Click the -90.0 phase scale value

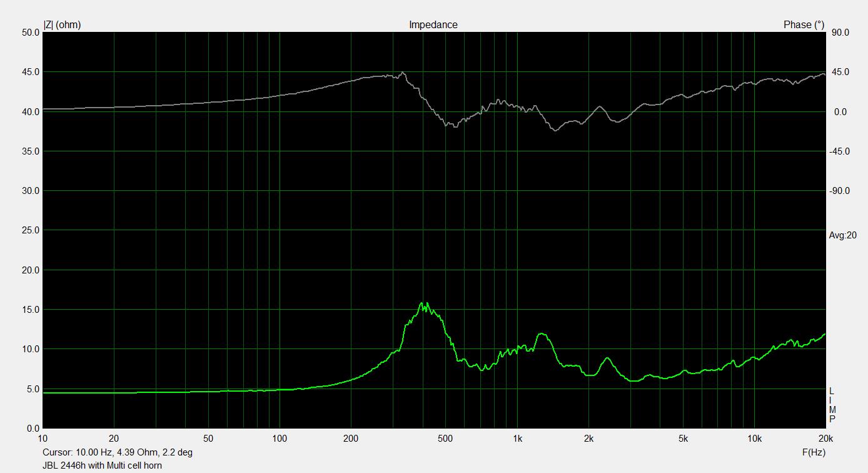click(x=839, y=191)
